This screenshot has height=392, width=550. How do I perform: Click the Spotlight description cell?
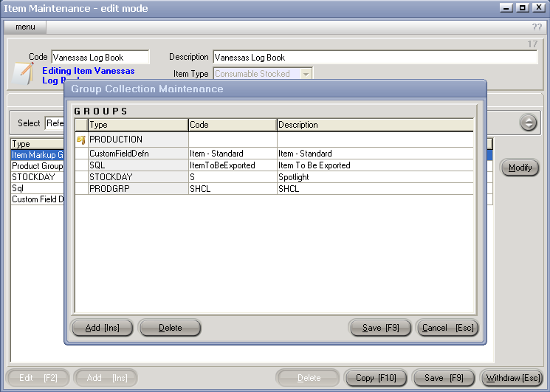point(375,177)
